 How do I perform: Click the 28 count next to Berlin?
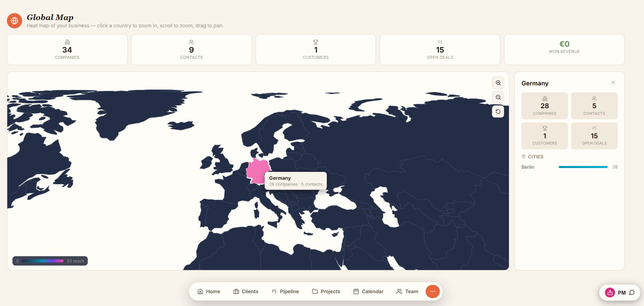615,167
